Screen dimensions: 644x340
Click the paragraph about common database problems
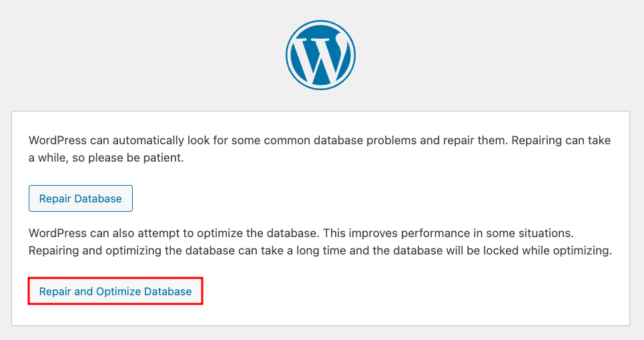tap(319, 150)
